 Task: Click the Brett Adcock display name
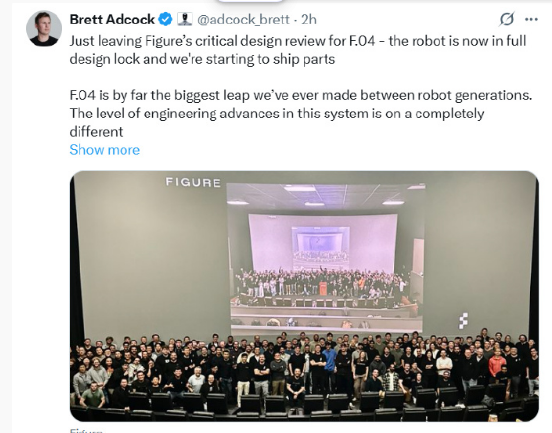[x=112, y=19]
